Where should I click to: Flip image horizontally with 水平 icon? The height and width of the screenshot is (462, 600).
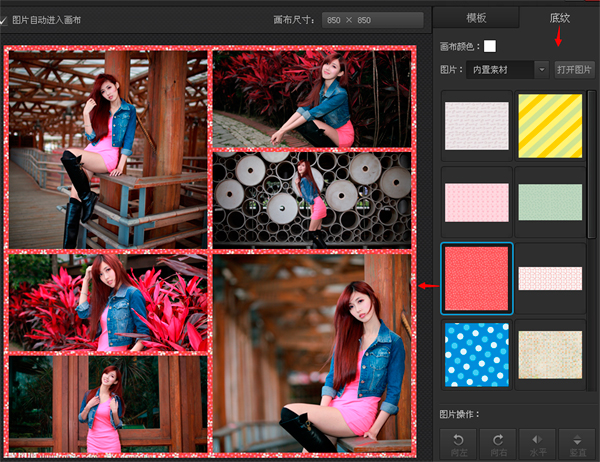[537, 444]
